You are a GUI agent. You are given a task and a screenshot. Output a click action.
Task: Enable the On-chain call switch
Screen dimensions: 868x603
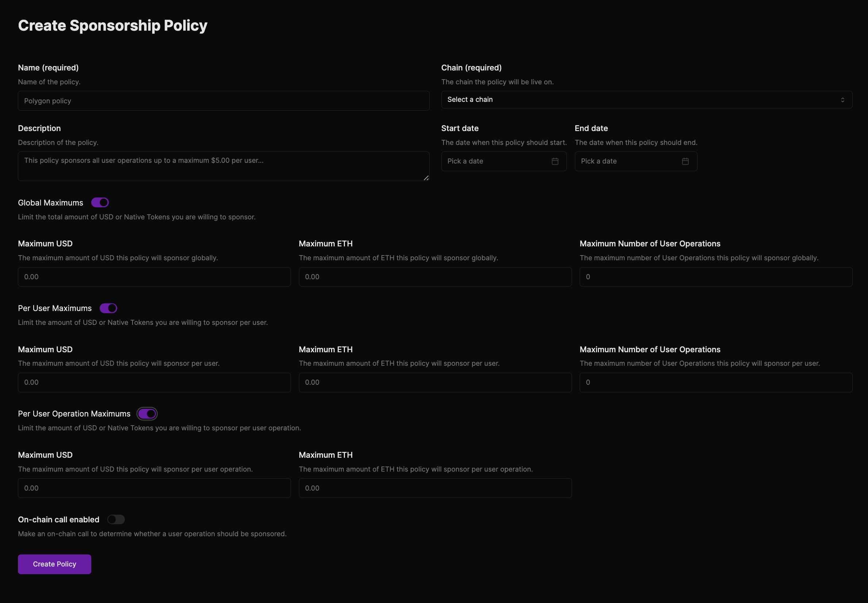116,519
